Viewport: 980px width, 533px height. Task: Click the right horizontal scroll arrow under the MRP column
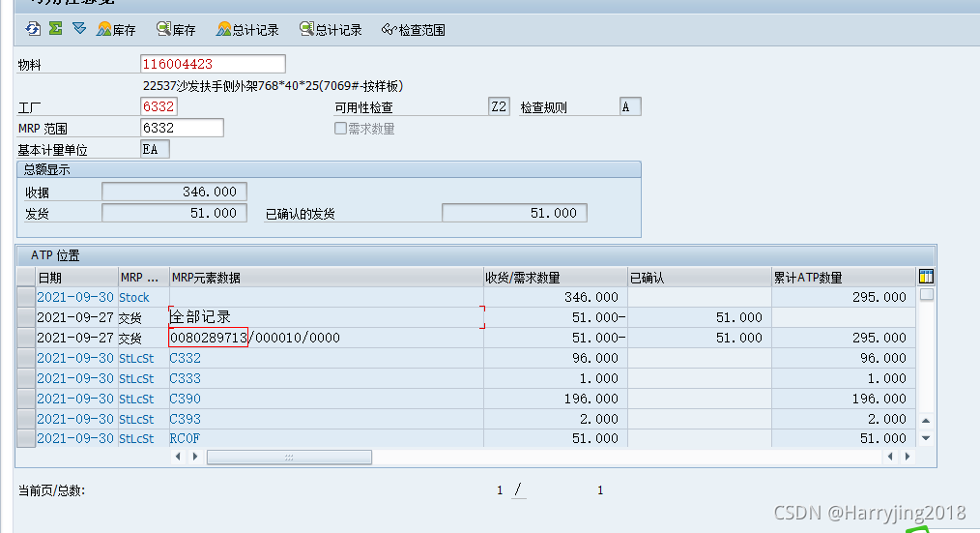195,457
